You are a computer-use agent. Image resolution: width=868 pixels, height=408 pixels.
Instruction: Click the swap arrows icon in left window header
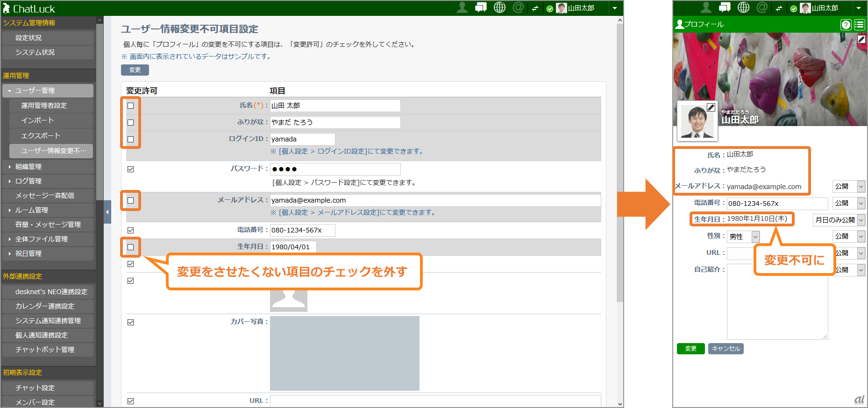(535, 8)
